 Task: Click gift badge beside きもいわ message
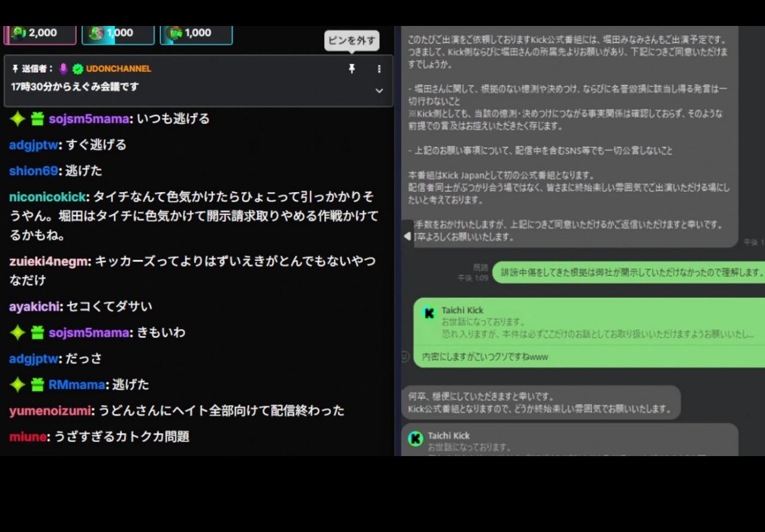(38, 333)
